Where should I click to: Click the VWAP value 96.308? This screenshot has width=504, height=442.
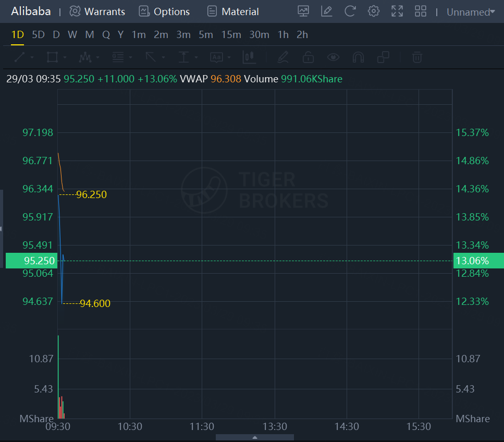226,79
